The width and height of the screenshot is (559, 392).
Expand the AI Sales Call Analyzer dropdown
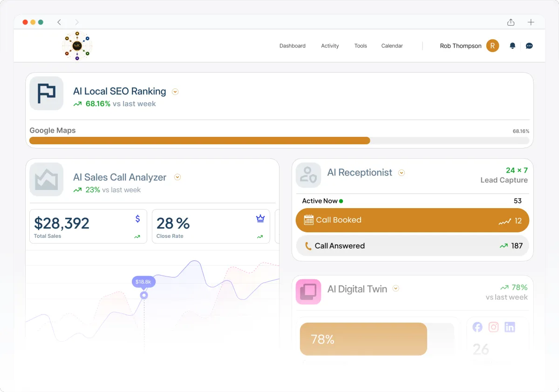(x=177, y=177)
